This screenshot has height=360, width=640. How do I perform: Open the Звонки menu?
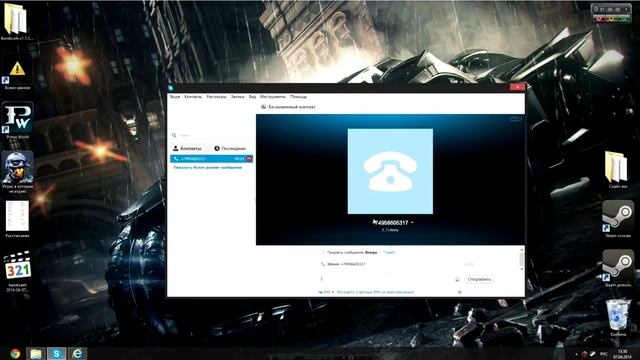pos(238,97)
